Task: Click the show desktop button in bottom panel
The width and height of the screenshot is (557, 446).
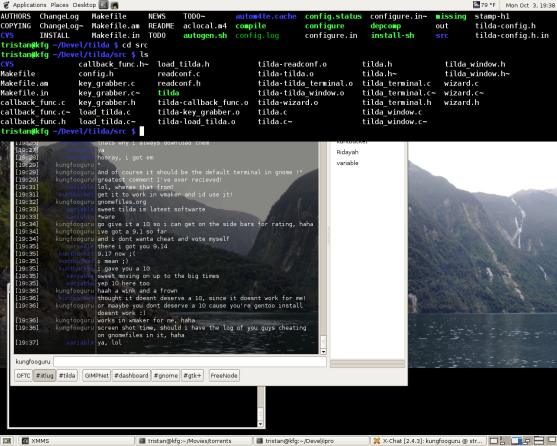Action: (7, 441)
